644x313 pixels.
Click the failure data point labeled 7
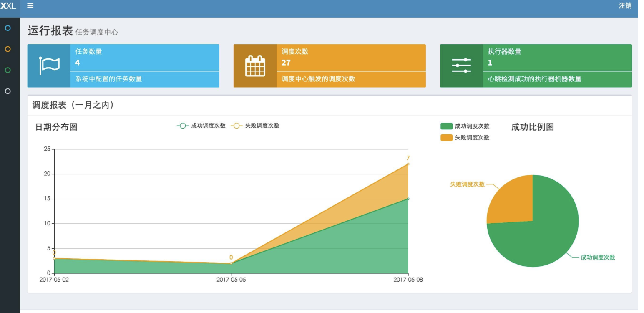(x=408, y=164)
